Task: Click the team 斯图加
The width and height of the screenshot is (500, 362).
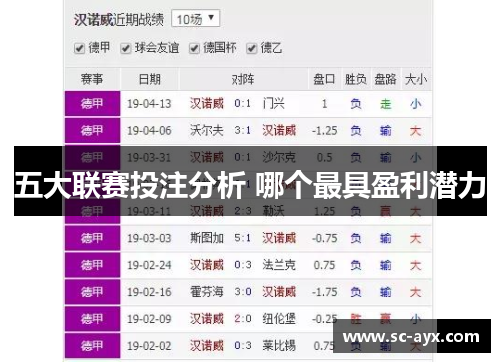Action: [x=207, y=238]
